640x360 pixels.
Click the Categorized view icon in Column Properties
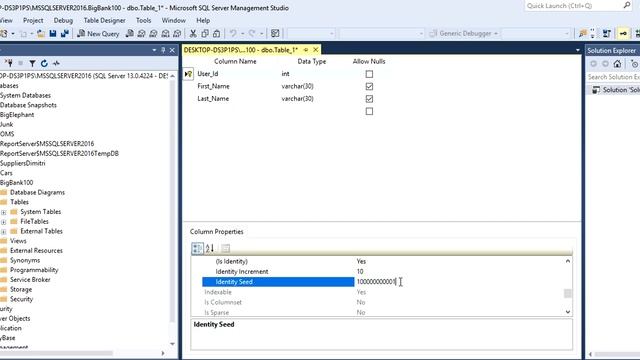(197, 248)
